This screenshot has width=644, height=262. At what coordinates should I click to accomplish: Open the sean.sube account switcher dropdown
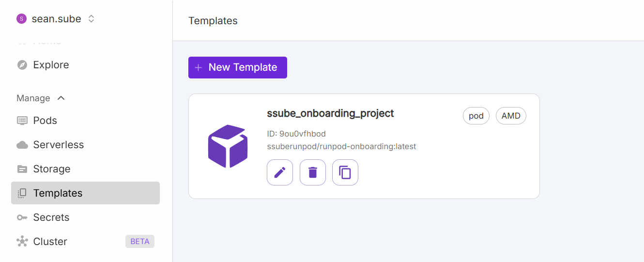pyautogui.click(x=91, y=19)
